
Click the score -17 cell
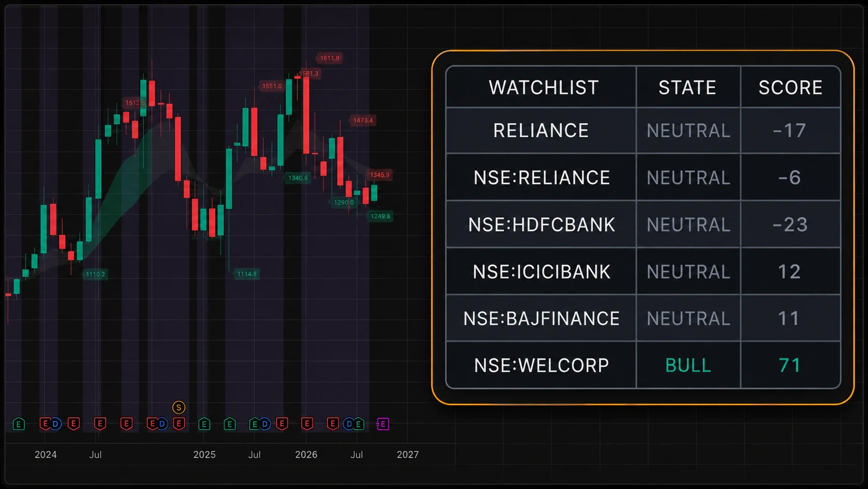point(790,130)
